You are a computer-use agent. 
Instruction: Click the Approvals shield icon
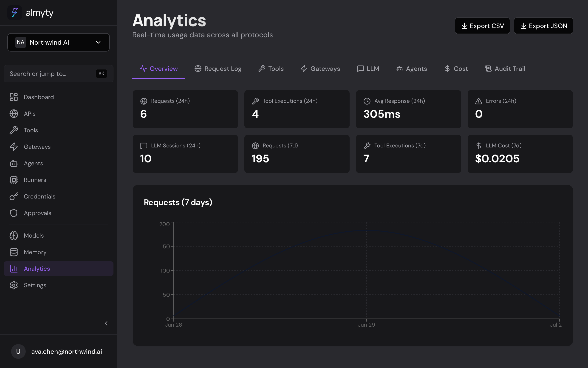pos(14,213)
